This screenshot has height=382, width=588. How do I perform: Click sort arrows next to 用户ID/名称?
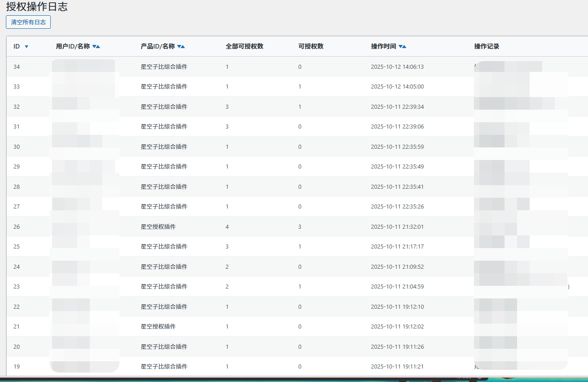[x=96, y=47]
